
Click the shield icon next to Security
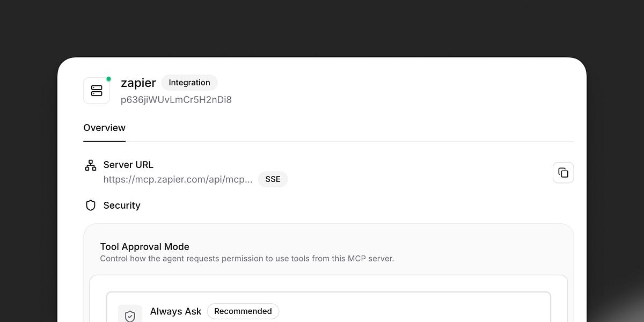point(91,206)
